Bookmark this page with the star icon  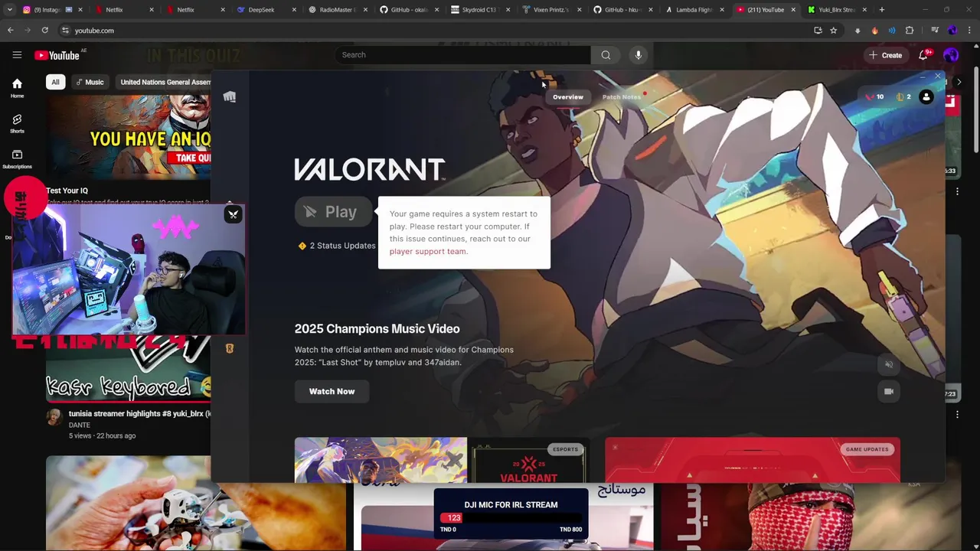click(x=833, y=31)
